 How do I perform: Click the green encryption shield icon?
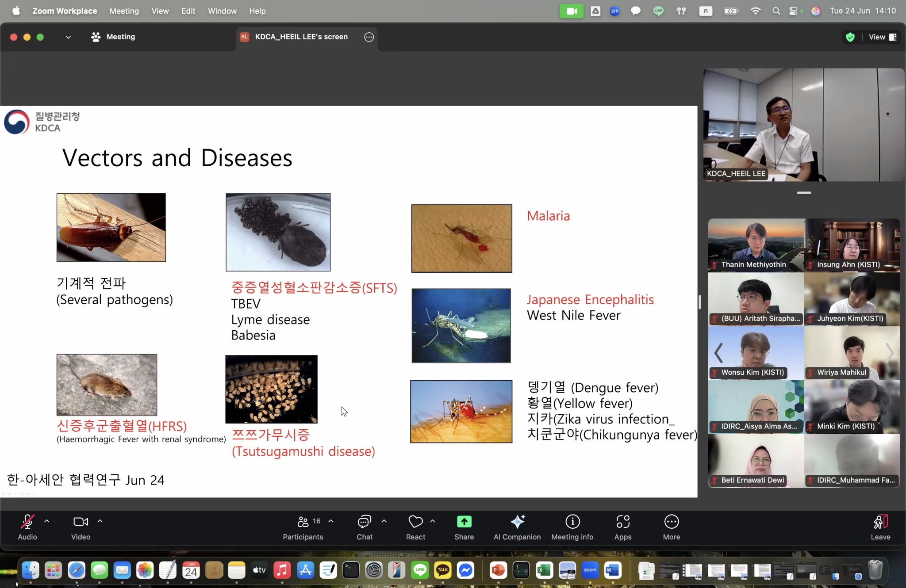(x=850, y=37)
